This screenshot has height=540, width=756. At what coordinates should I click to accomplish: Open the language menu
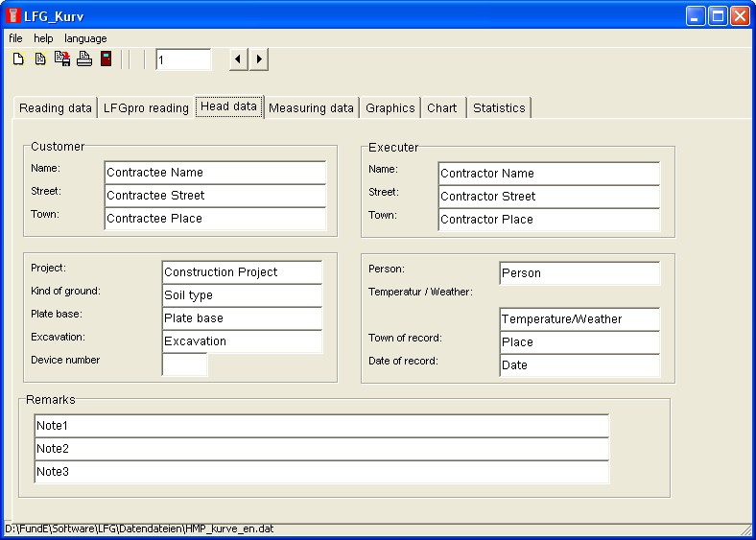[85, 38]
